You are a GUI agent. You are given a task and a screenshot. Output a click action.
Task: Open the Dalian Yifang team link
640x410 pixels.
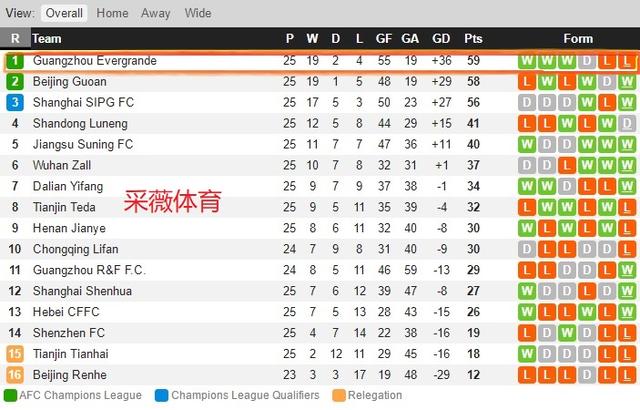pyautogui.click(x=68, y=187)
